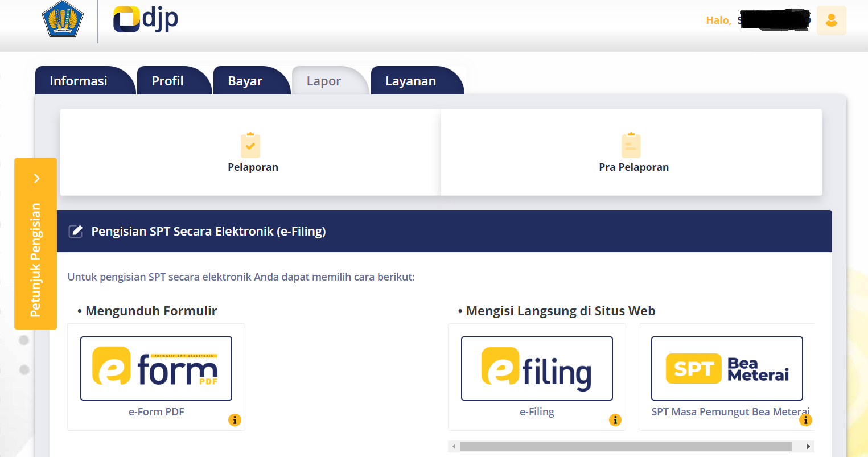This screenshot has width=868, height=457.
Task: Open the user profile avatar icon
Action: pyautogui.click(x=831, y=20)
